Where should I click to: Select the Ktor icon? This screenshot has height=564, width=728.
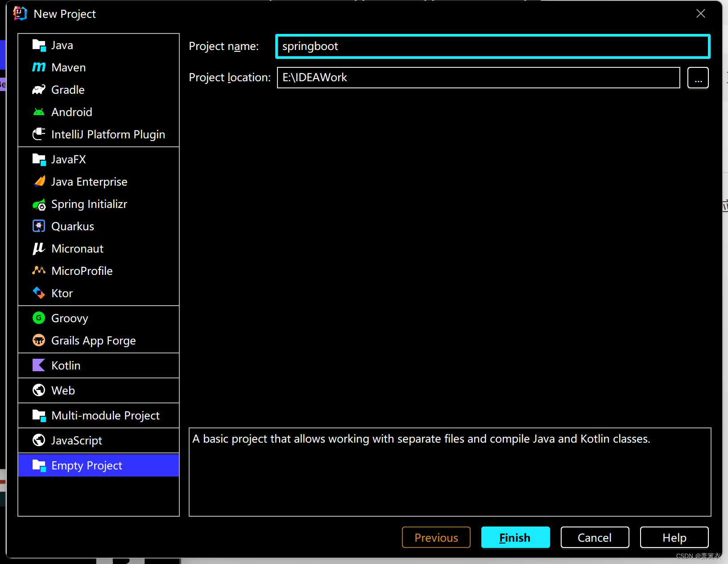pyautogui.click(x=39, y=293)
